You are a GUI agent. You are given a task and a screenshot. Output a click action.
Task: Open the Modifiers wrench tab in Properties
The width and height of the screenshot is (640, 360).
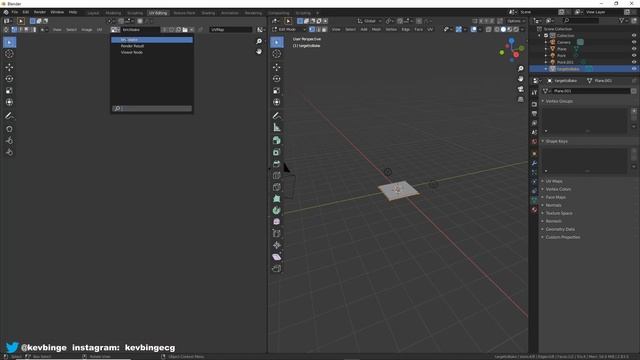click(534, 163)
